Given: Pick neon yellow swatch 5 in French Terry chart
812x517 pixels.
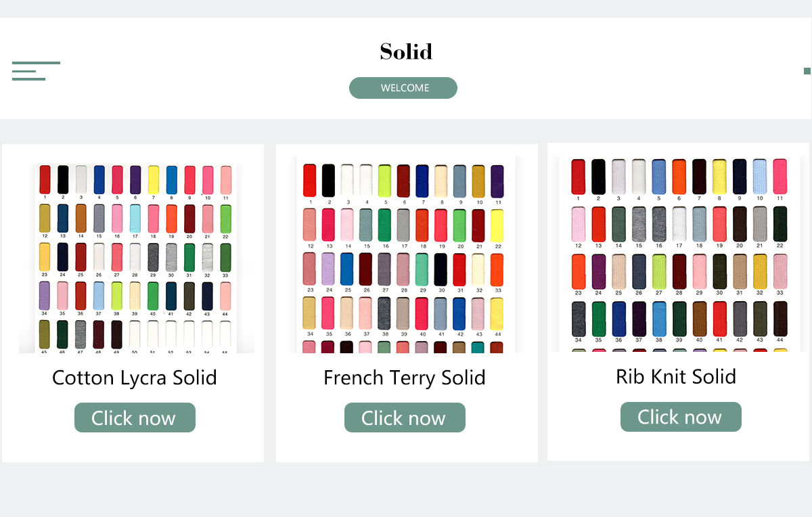Looking at the screenshot, I should (384, 181).
